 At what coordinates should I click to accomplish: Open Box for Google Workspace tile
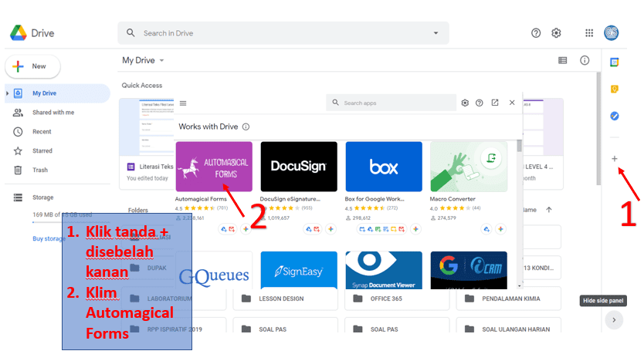coord(384,167)
